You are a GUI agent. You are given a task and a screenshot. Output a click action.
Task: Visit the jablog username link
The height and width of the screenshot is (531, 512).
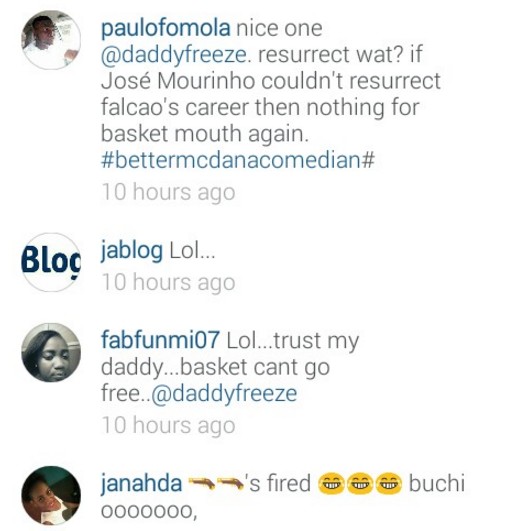coord(132,251)
